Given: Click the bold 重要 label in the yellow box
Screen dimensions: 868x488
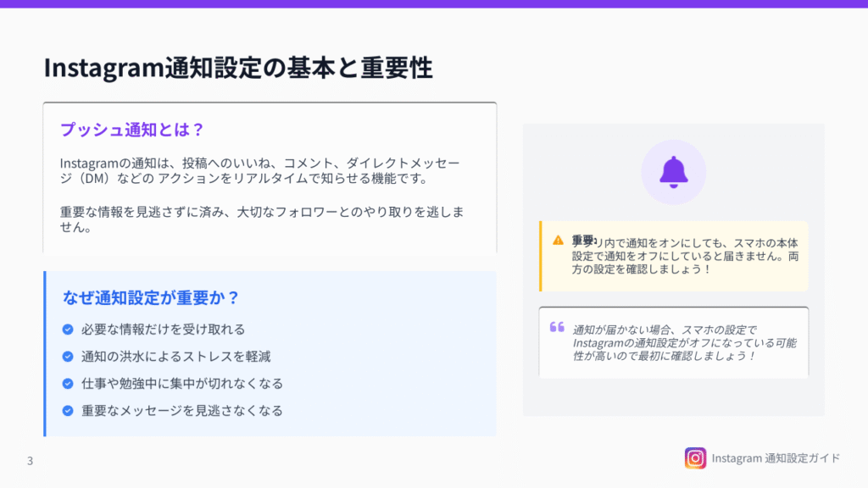Looking at the screenshot, I should tap(583, 241).
